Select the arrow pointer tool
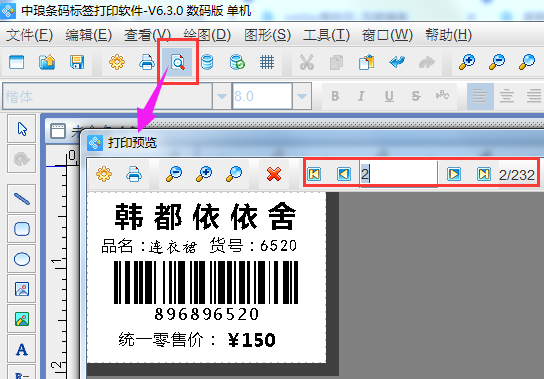544x379 pixels. click(x=22, y=129)
